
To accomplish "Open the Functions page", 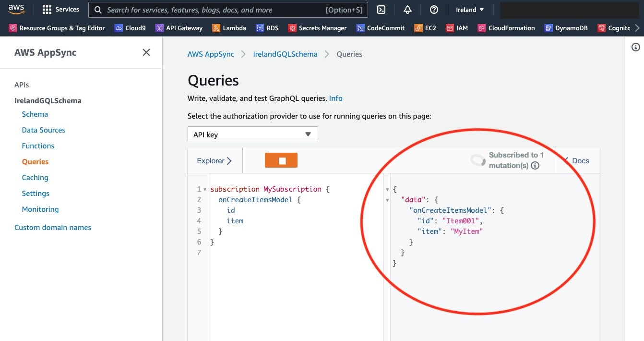I will (x=38, y=146).
